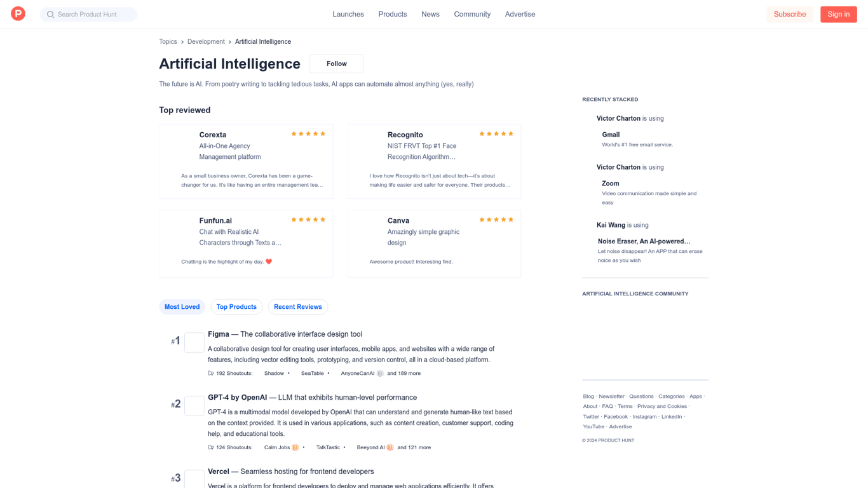Image resolution: width=868 pixels, height=488 pixels.
Task: Open the Topics breadcrumb link
Action: [168, 41]
